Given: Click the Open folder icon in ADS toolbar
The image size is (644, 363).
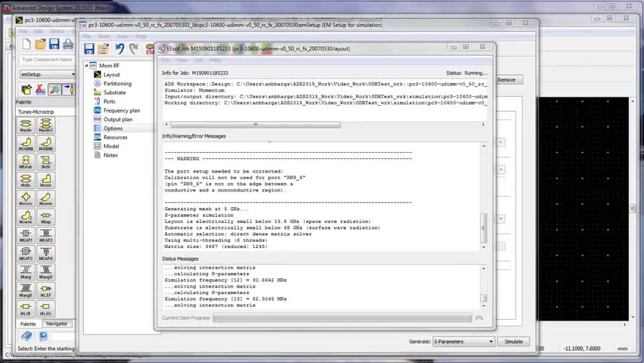Looking at the screenshot, I should (40, 44).
